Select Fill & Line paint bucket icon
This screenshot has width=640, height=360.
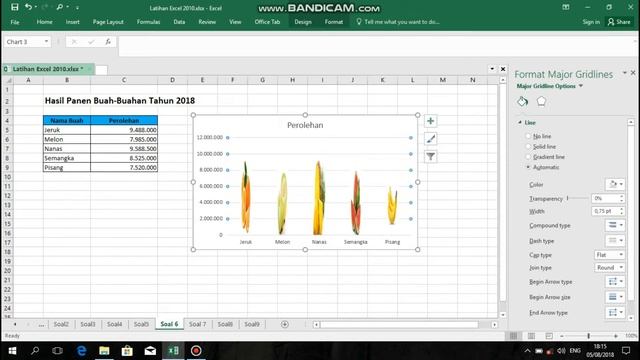[x=522, y=101]
